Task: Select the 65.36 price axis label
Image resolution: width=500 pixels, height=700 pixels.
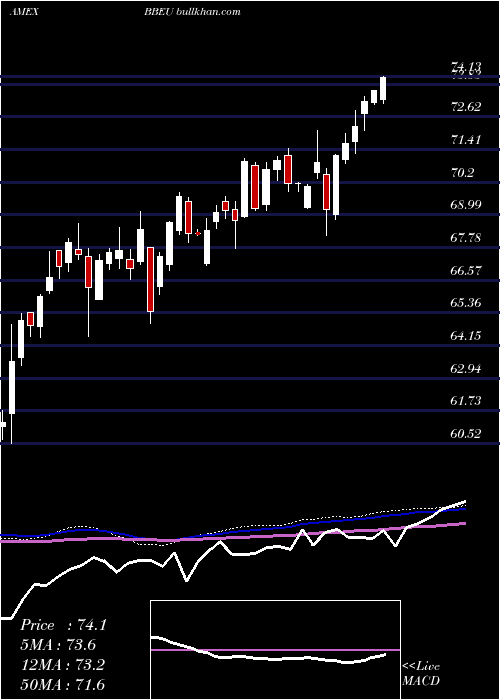Action: [467, 303]
